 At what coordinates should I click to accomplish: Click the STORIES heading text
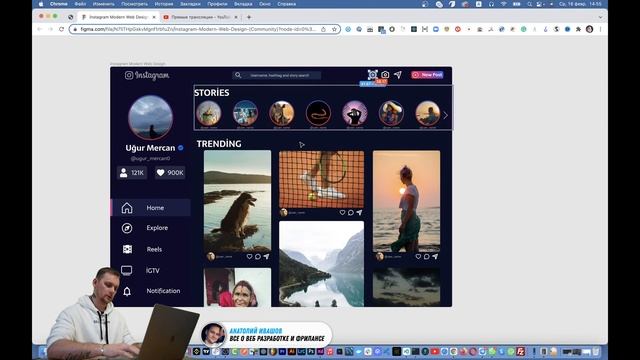(211, 93)
